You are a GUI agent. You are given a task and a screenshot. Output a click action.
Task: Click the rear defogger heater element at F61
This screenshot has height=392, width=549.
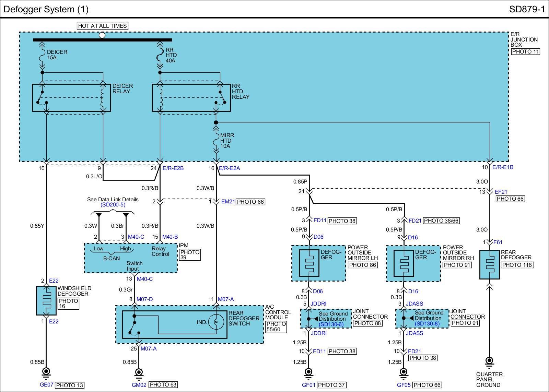[x=490, y=264]
